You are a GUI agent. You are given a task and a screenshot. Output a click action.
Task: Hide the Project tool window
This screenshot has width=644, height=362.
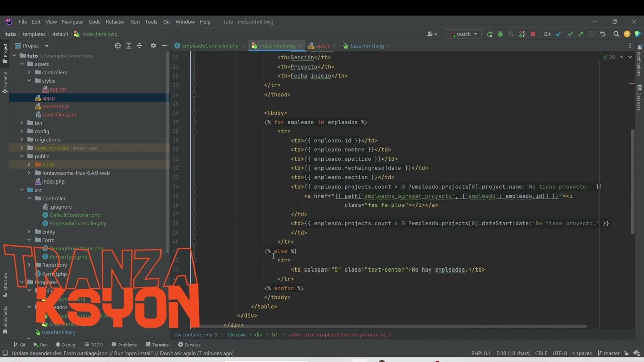click(x=164, y=46)
